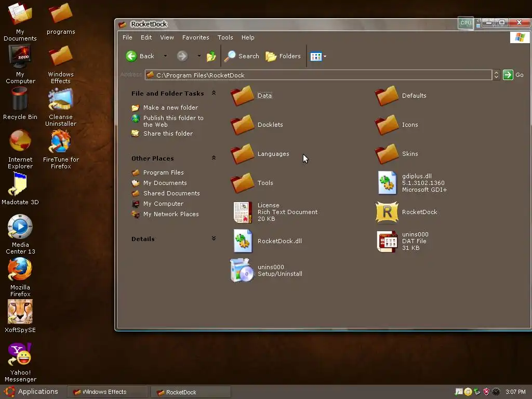Viewport: 532px width, 399px height.
Task: Select the Languages folder icon
Action: click(243, 154)
